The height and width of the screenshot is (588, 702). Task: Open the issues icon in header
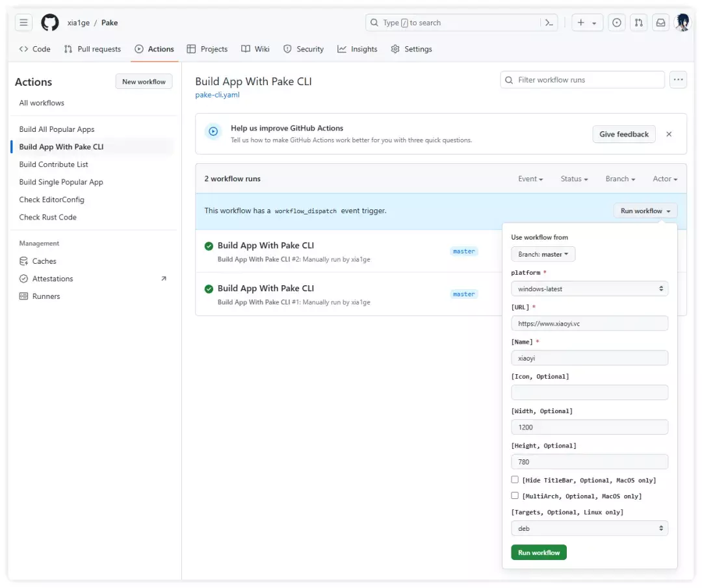617,23
